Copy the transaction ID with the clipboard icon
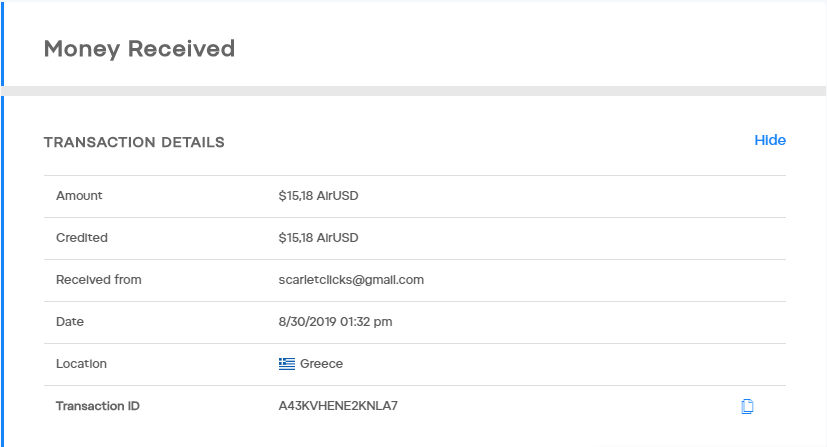 tap(747, 406)
